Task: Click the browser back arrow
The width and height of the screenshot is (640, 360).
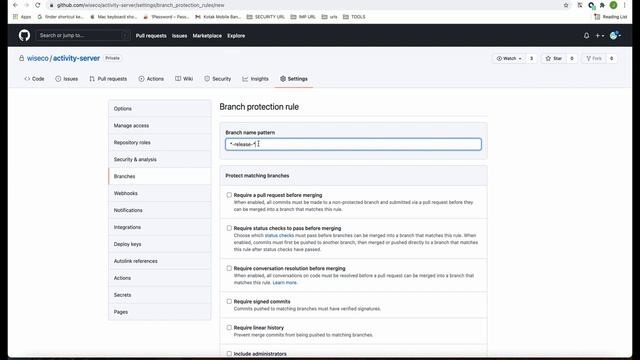Action: click(16, 5)
